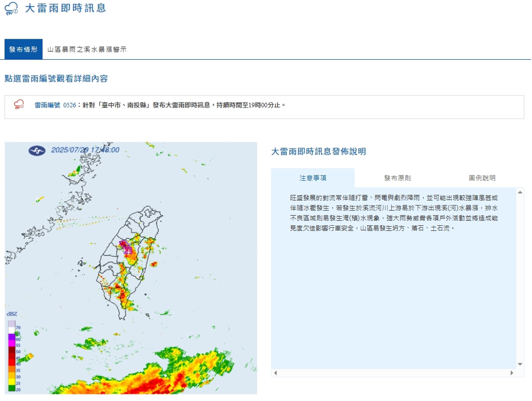Click the notes paragraph starting 旺盛發展的對流
Screen dimensions: 532x401
(394, 213)
